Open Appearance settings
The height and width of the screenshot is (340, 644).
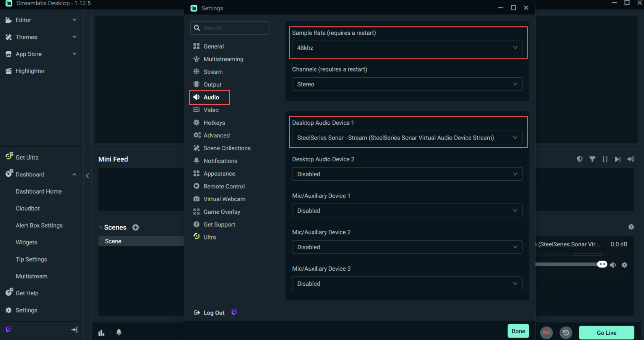point(219,174)
